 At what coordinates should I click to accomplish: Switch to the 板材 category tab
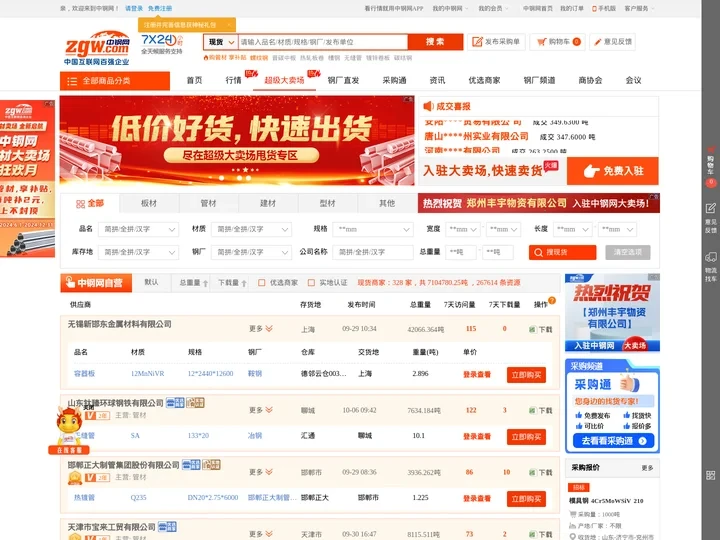149,203
